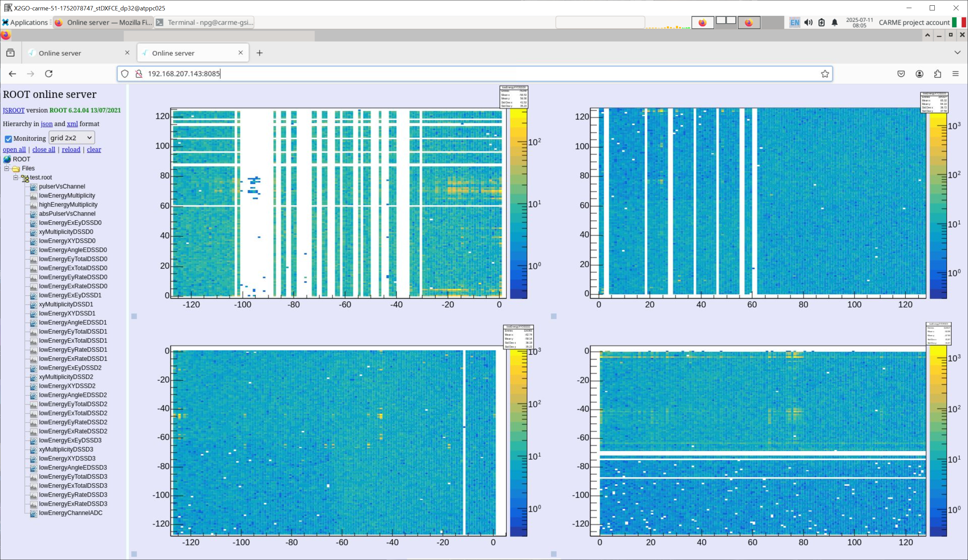
Task: Click the highEnergyMultiplicity histogram icon
Action: pos(34,205)
